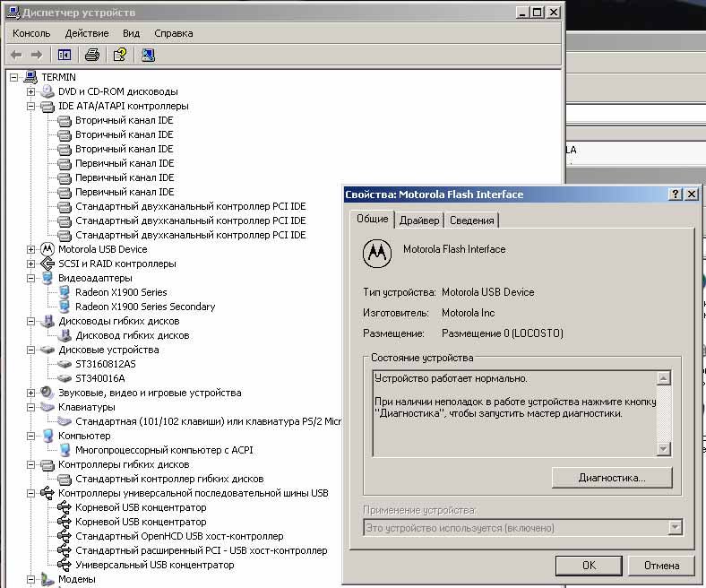
Task: Click the Print toolbar icon
Action: click(x=92, y=55)
